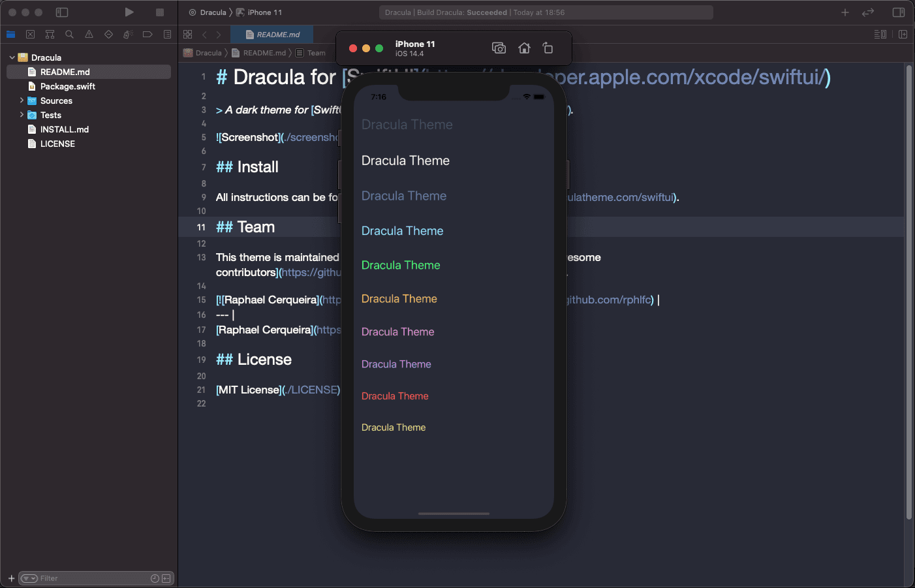
Task: Rotate the simulator with the rotate icon
Action: (548, 48)
